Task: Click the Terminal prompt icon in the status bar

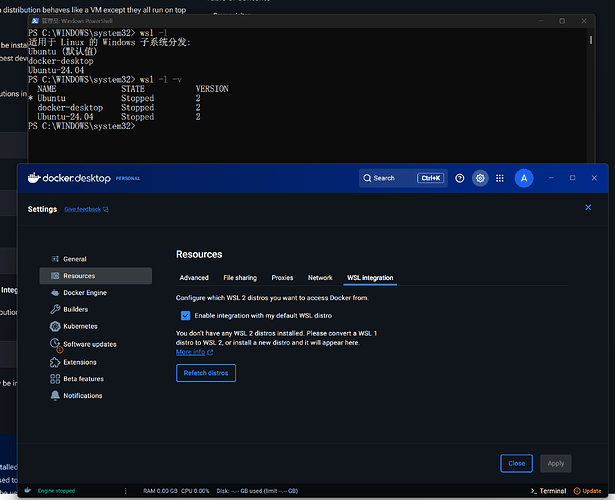Action: click(534, 491)
